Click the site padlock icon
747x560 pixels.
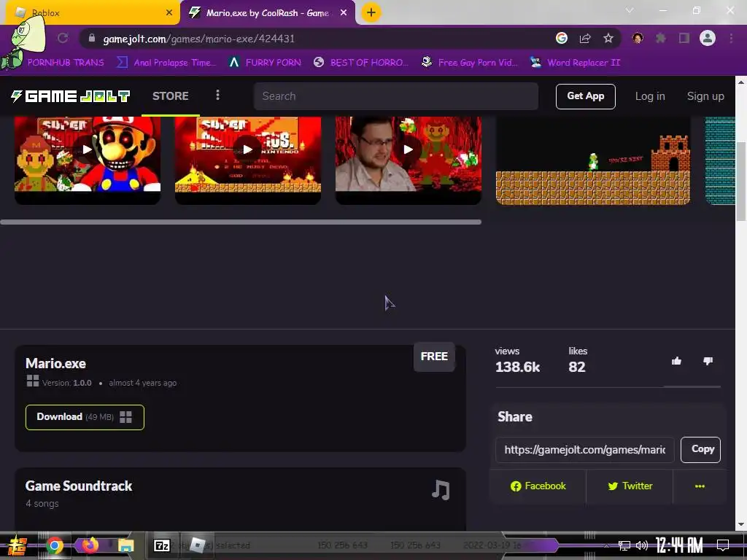(x=92, y=38)
